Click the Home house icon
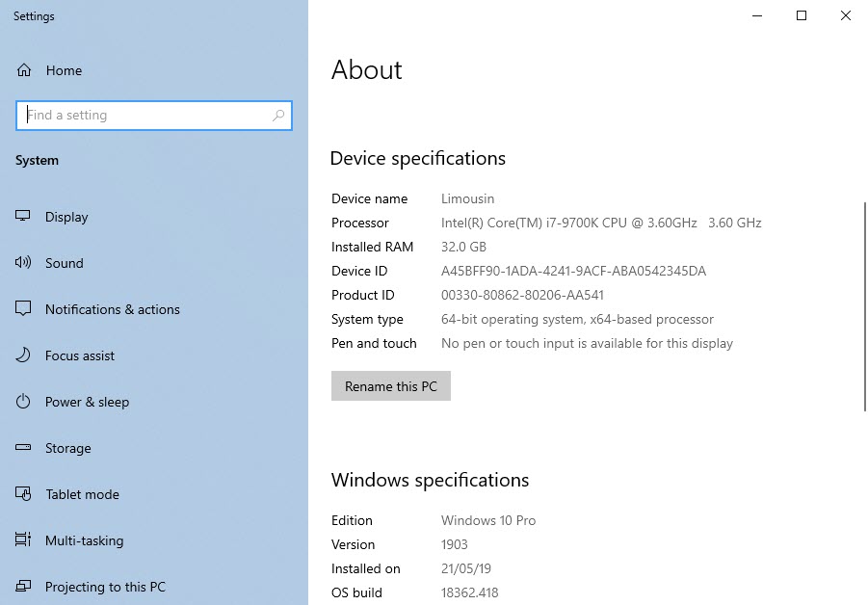Screen dimensions: 868x605 point(24,70)
